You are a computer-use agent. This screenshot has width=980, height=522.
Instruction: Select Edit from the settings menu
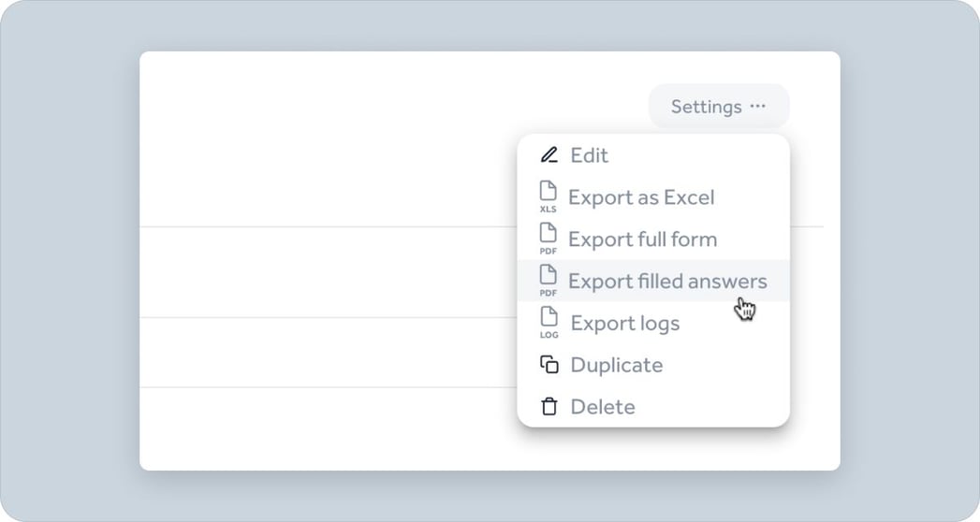point(589,155)
